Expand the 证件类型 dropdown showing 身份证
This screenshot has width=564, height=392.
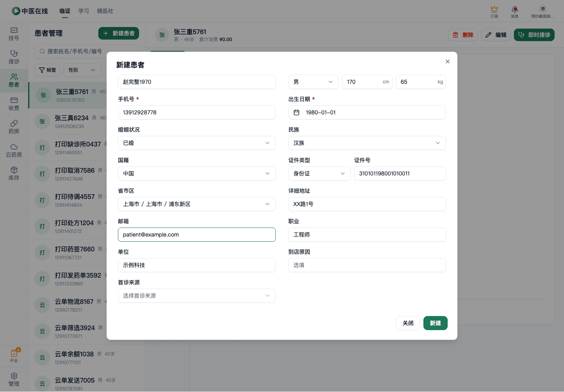(320, 173)
